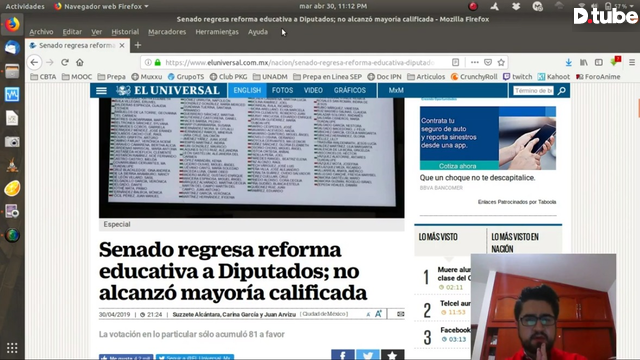Open the Editar menu
The image size is (640, 360).
72,32
